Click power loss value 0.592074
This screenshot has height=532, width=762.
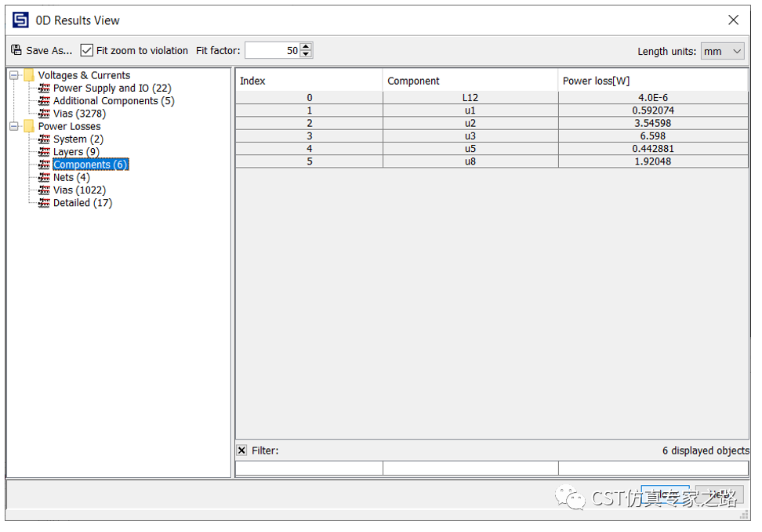(653, 110)
